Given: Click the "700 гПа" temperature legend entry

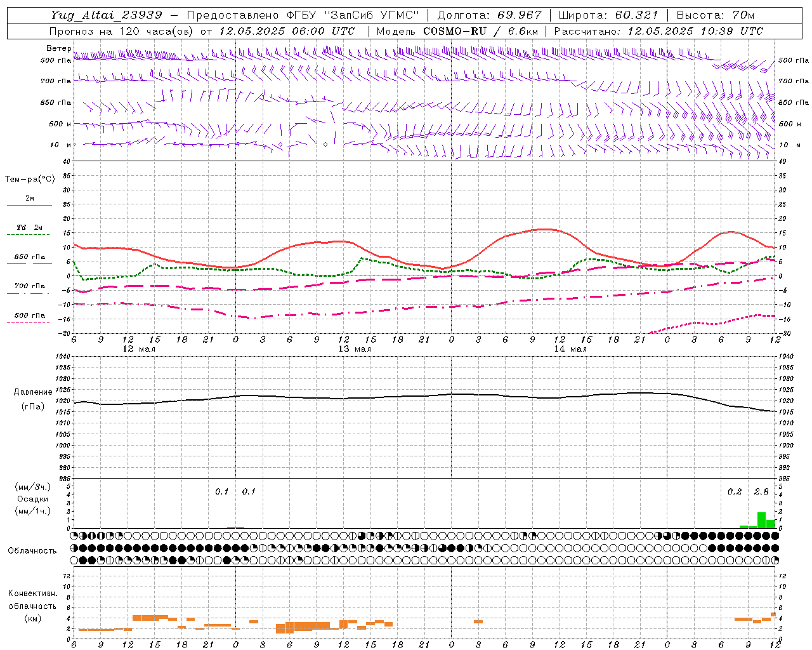Looking at the screenshot, I should tap(29, 286).
